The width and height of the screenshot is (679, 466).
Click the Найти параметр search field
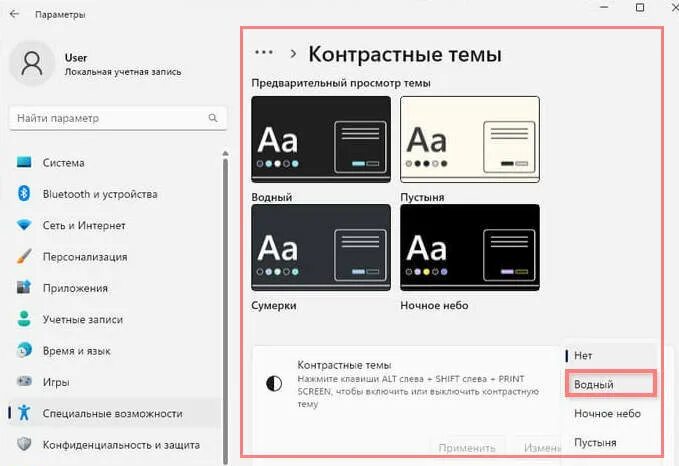click(118, 118)
